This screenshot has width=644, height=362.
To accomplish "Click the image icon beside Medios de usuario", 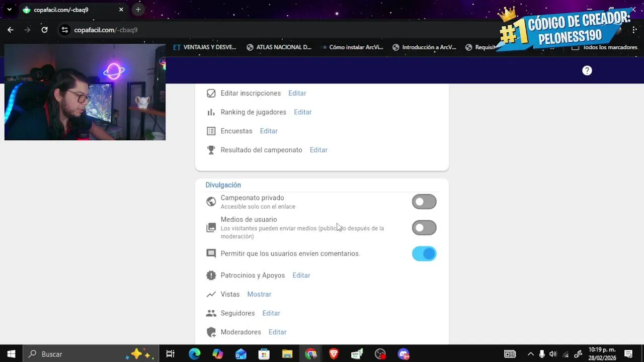I will (x=211, y=228).
